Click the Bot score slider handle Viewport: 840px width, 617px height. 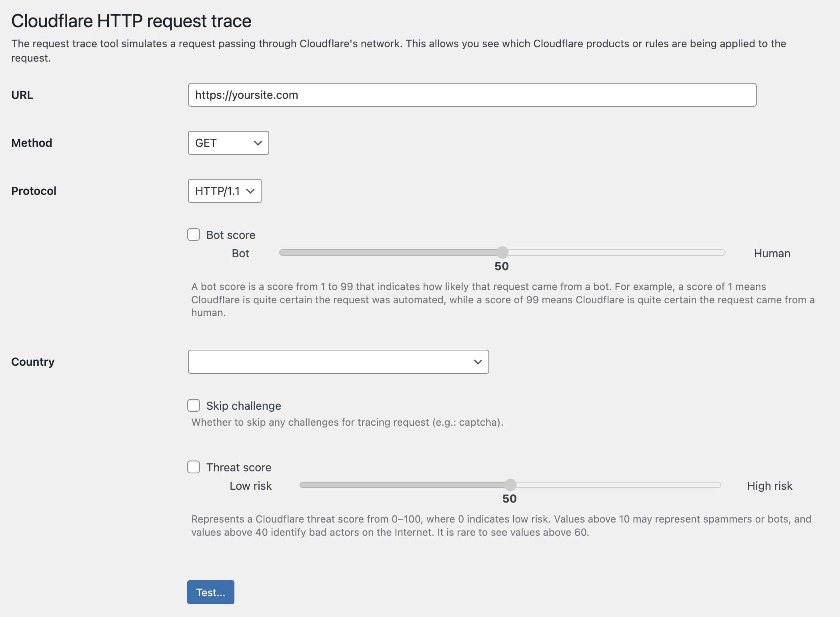click(502, 252)
